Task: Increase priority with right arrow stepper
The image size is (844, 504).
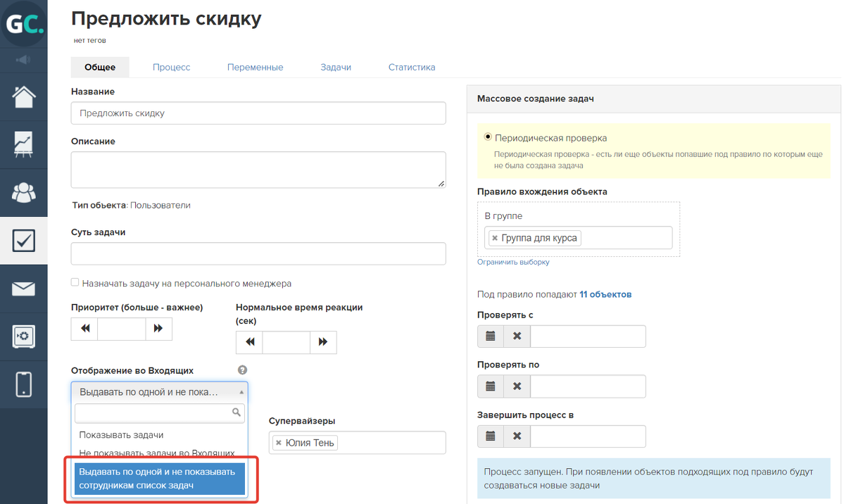Action: tap(158, 329)
